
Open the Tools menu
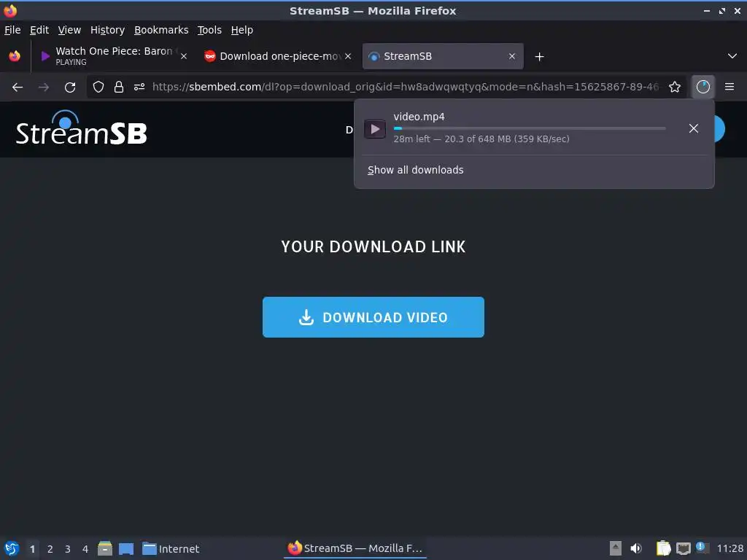click(209, 30)
